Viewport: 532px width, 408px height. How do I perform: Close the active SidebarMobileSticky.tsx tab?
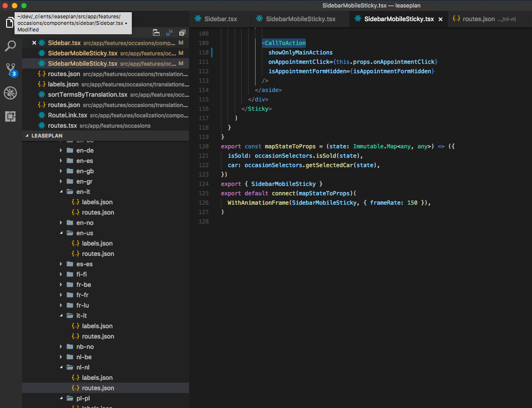[440, 19]
